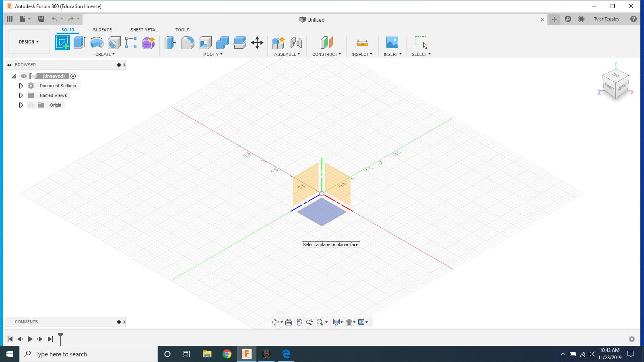Open the SELECT dropdown menu
This screenshot has height=362, width=644.
(x=421, y=54)
